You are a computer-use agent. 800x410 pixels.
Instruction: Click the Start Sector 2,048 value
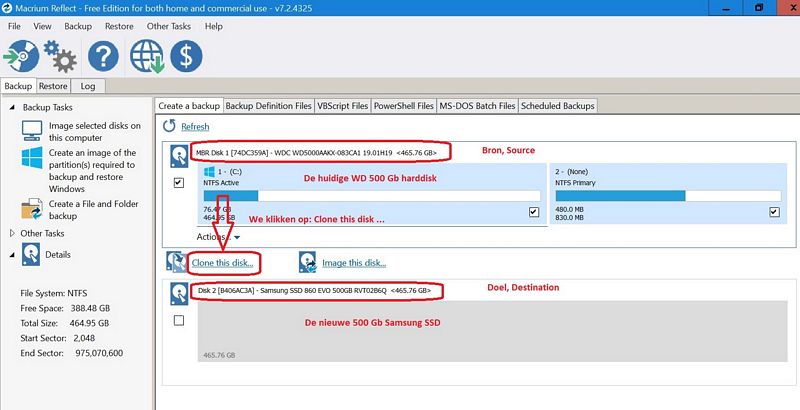[84, 338]
